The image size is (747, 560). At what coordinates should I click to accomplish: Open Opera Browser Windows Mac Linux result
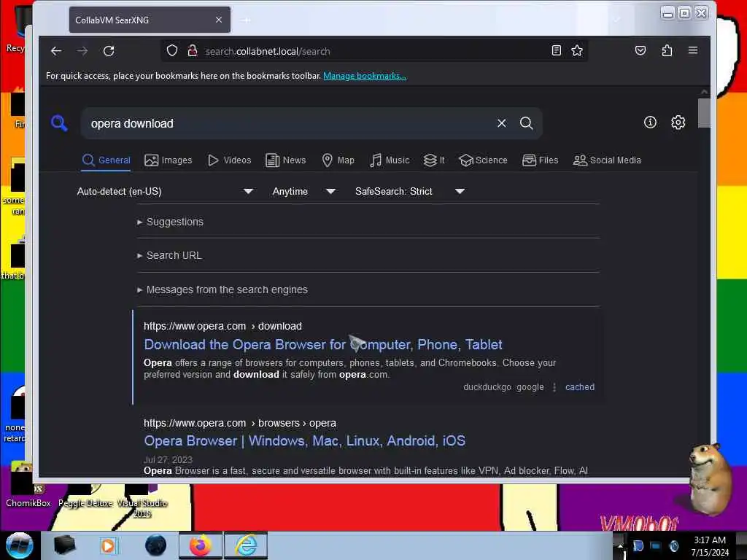pyautogui.click(x=304, y=441)
